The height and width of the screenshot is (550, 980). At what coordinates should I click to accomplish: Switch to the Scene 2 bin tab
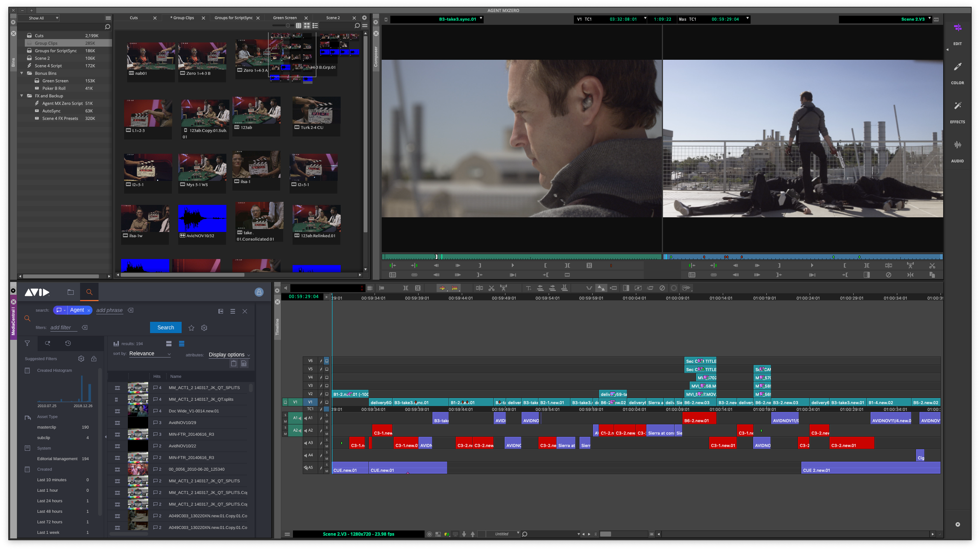click(333, 18)
